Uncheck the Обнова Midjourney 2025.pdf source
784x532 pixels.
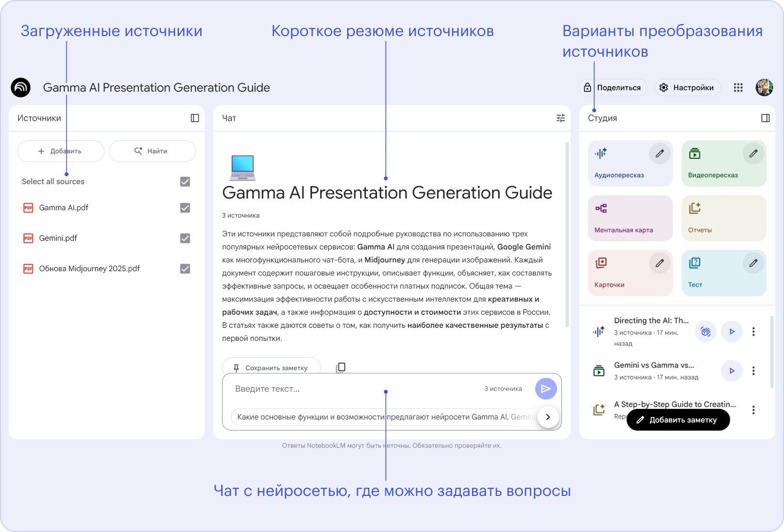click(185, 269)
